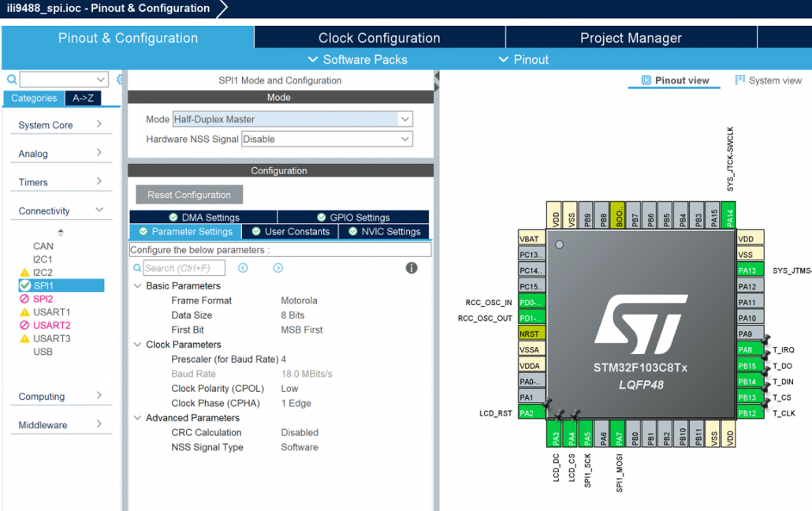Click the next search result arrow icon

(x=278, y=268)
